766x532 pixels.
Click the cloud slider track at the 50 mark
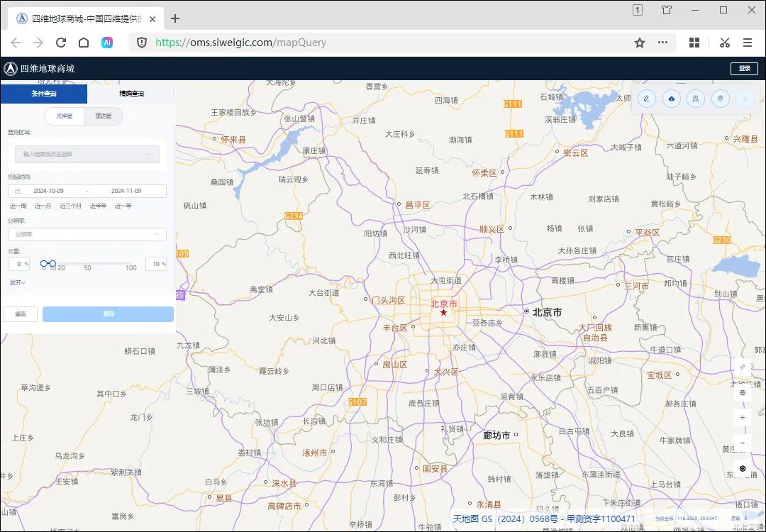pyautogui.click(x=87, y=263)
